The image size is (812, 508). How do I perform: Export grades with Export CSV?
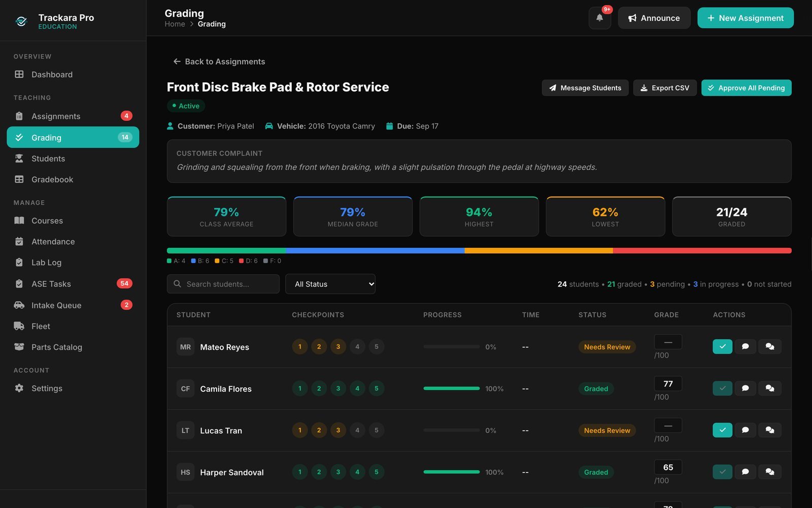click(664, 88)
